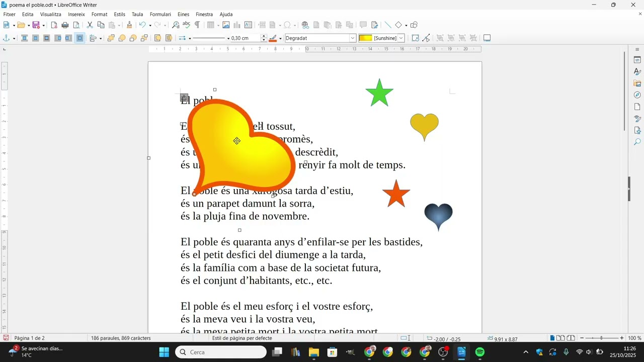Open the Sunshine gradient fill dropdown

coord(401,38)
